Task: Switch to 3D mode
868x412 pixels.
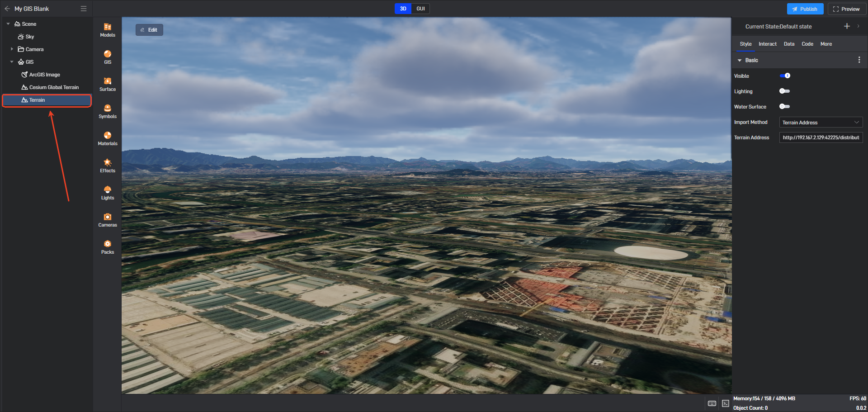Action: click(x=403, y=9)
